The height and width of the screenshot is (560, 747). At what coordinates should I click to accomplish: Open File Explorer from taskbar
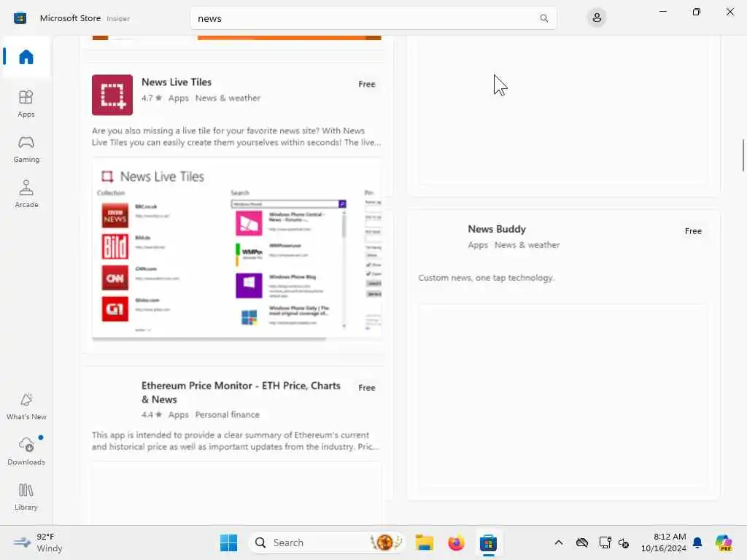[x=424, y=542]
